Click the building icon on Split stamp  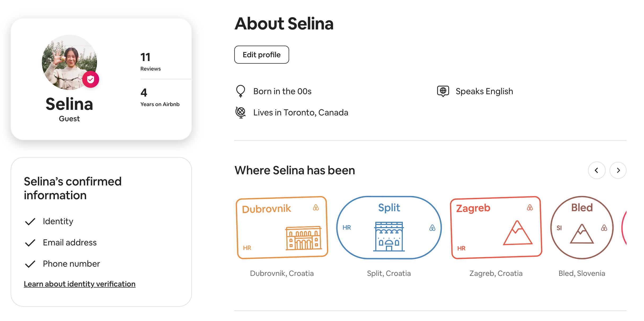389,236
